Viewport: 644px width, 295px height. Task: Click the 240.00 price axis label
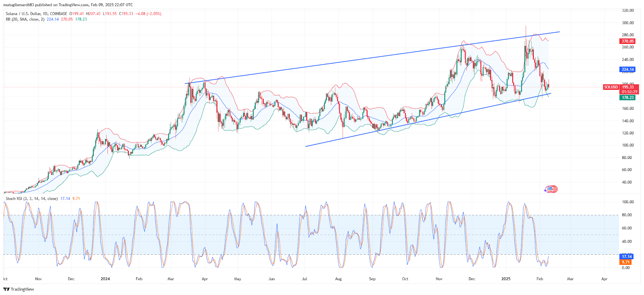(x=628, y=60)
